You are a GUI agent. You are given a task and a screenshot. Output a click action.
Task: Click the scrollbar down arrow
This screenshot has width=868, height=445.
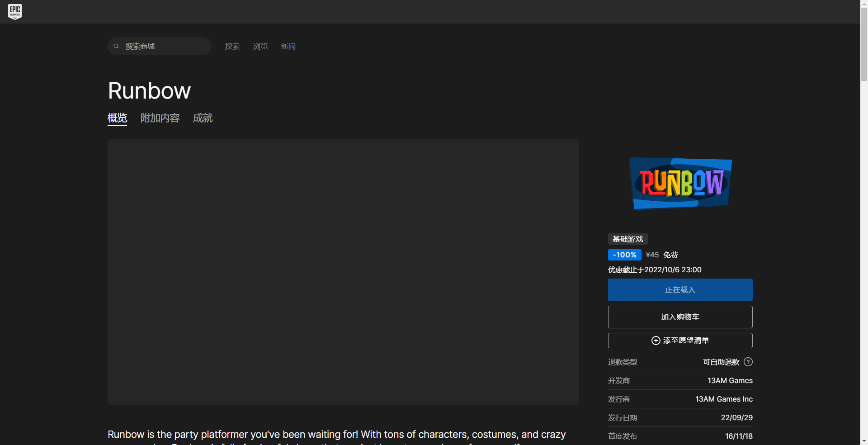[864, 441]
